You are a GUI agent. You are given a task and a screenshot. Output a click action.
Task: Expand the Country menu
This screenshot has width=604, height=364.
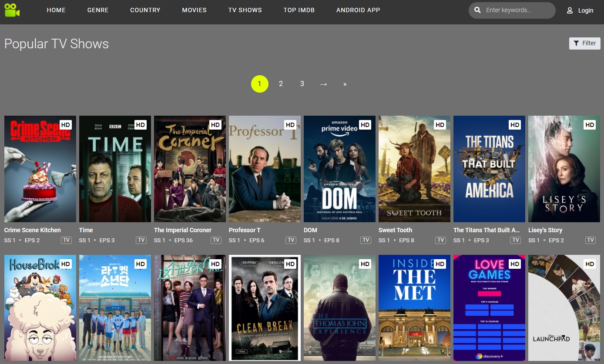[x=145, y=10]
